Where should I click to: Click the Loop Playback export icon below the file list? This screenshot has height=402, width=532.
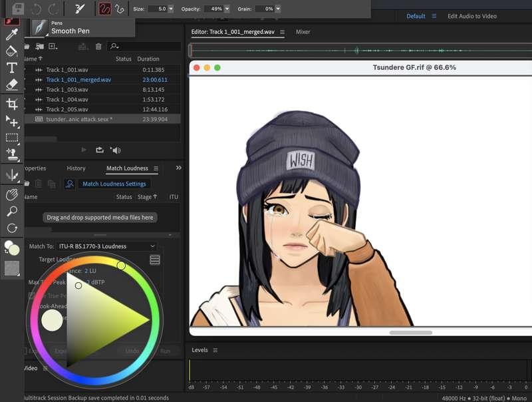(100, 150)
